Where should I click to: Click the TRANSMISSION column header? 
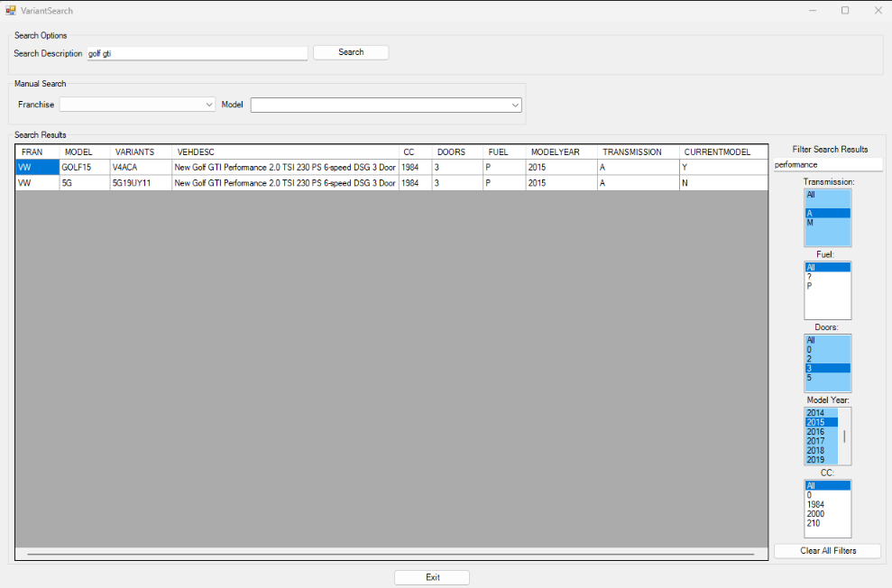tap(639, 152)
